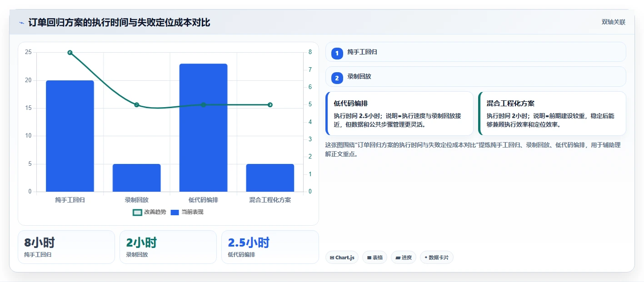Select the 进度 tag chip

click(404, 257)
